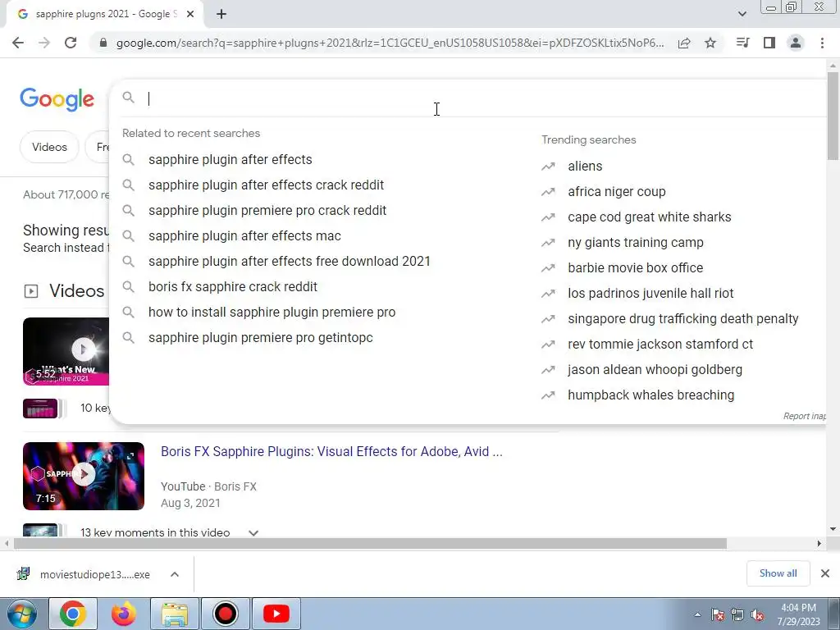Click the horizontal scrollbar thumb
840x630 pixels.
[x=370, y=544]
